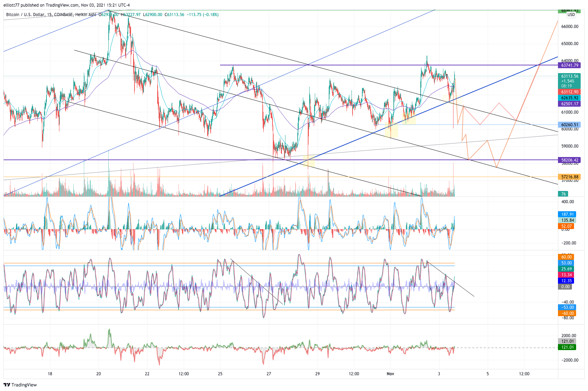Click the 'Nov' label on time axis
The image size is (588, 391).
pos(390,374)
